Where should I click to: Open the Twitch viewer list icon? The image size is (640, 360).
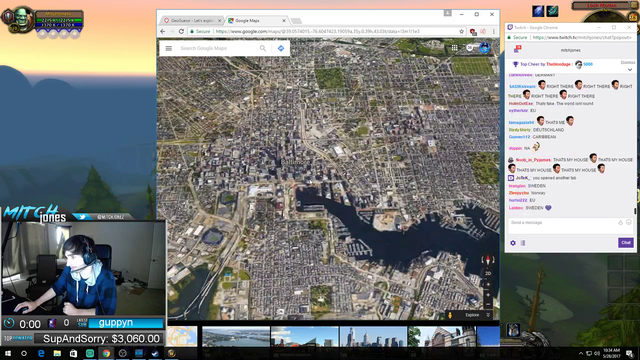click(523, 243)
